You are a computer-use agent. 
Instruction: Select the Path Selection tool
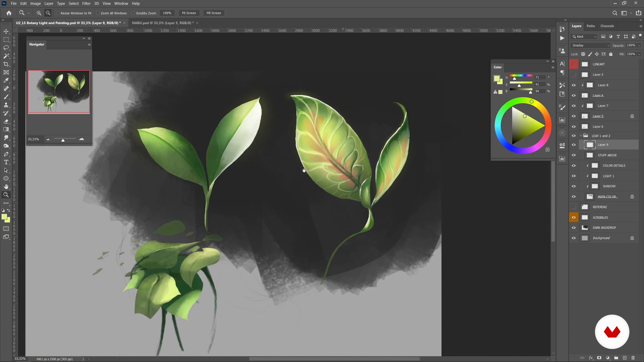tap(6, 170)
